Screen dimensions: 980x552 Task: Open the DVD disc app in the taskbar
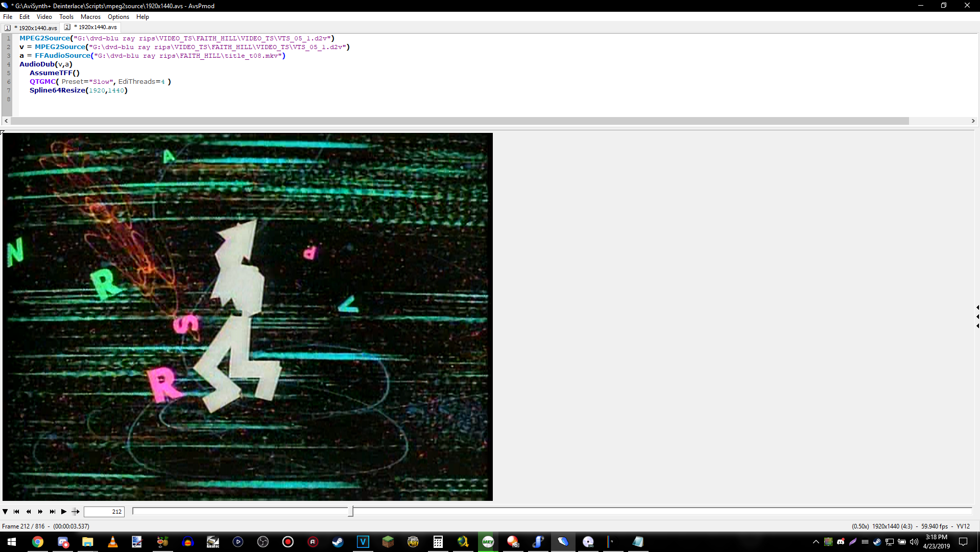click(x=588, y=542)
